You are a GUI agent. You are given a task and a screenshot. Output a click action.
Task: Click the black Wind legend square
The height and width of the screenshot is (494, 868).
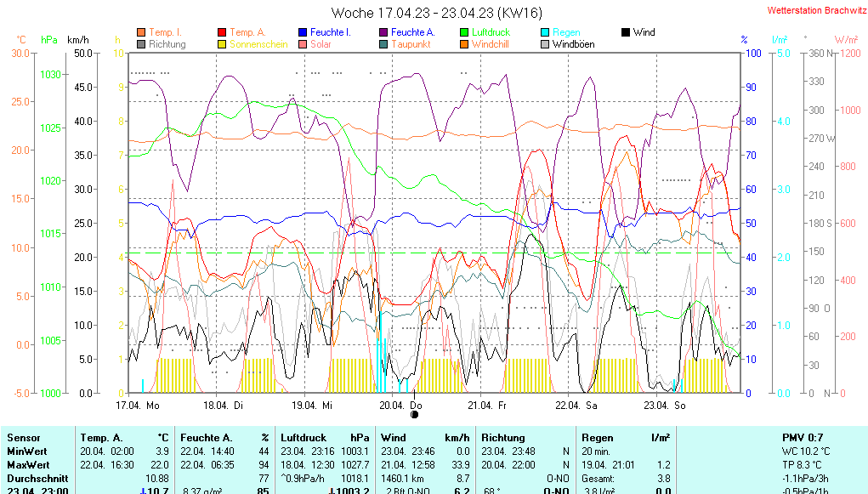626,32
